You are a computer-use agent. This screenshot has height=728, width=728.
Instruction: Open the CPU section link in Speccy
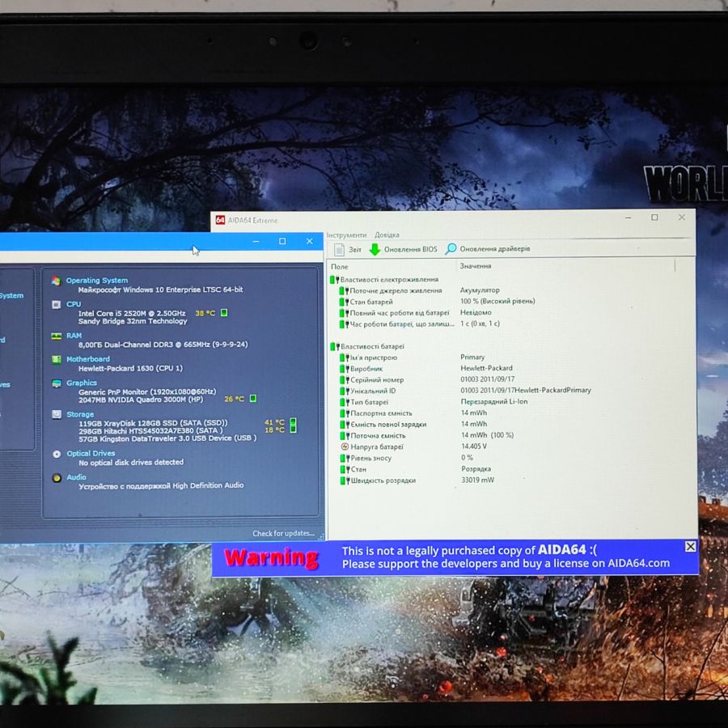74,304
